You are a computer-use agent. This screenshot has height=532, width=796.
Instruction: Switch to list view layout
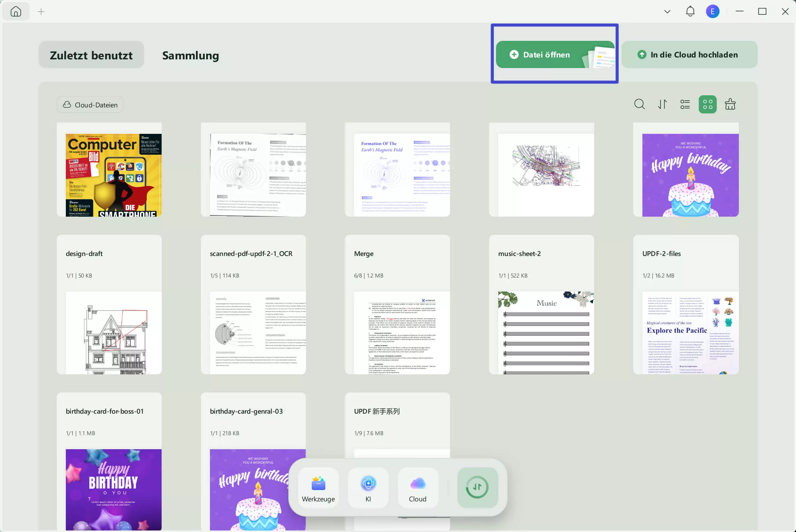[x=685, y=104]
